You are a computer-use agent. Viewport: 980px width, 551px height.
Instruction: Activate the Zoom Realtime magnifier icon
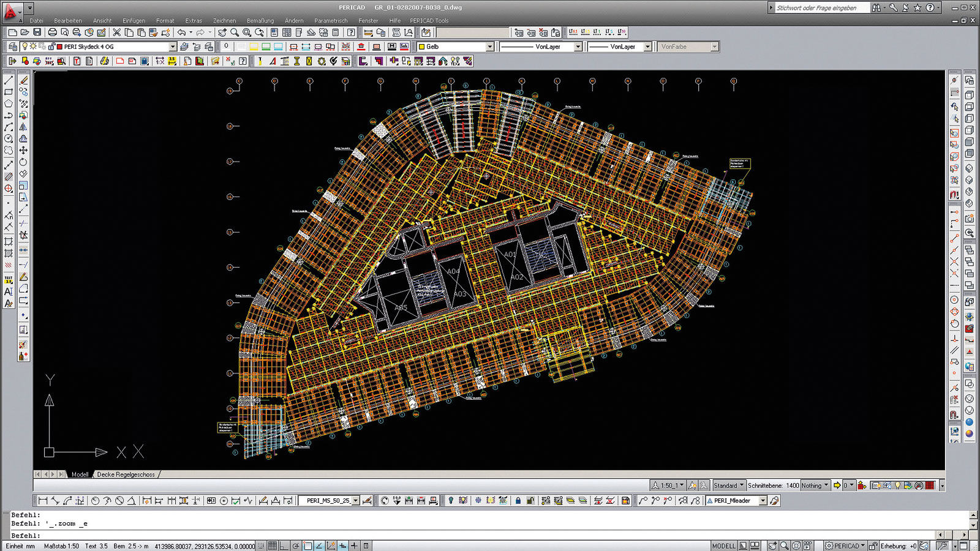click(234, 31)
